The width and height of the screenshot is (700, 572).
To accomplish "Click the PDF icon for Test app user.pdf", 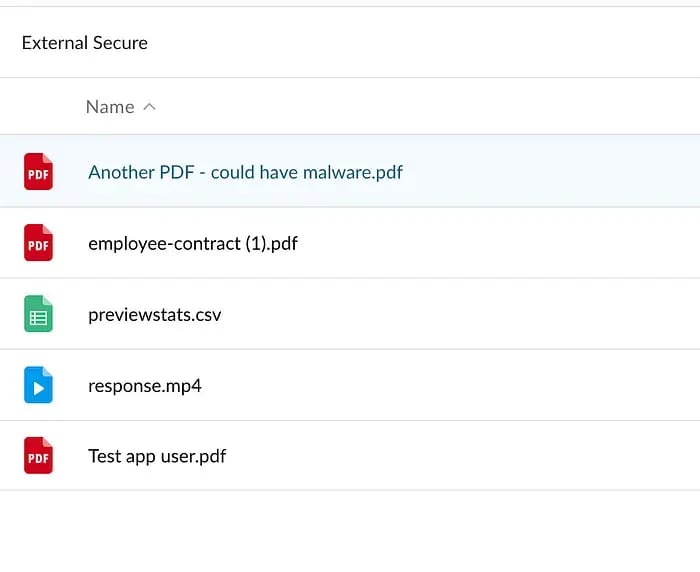I will click(38, 455).
